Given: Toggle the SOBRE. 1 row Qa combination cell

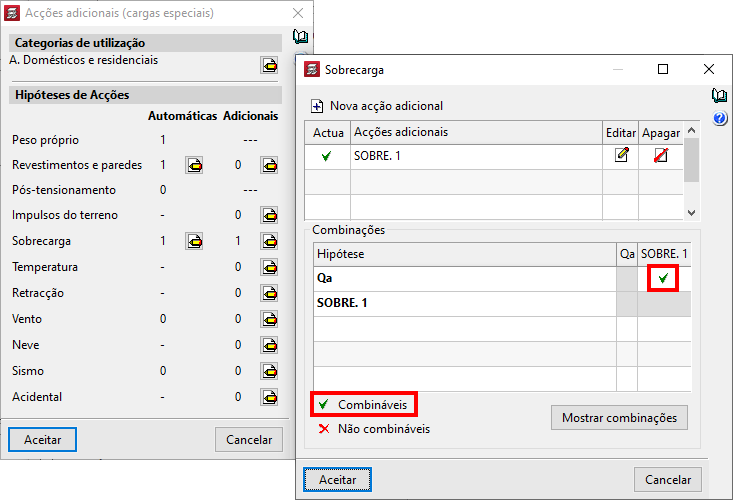Looking at the screenshot, I should tap(626, 304).
